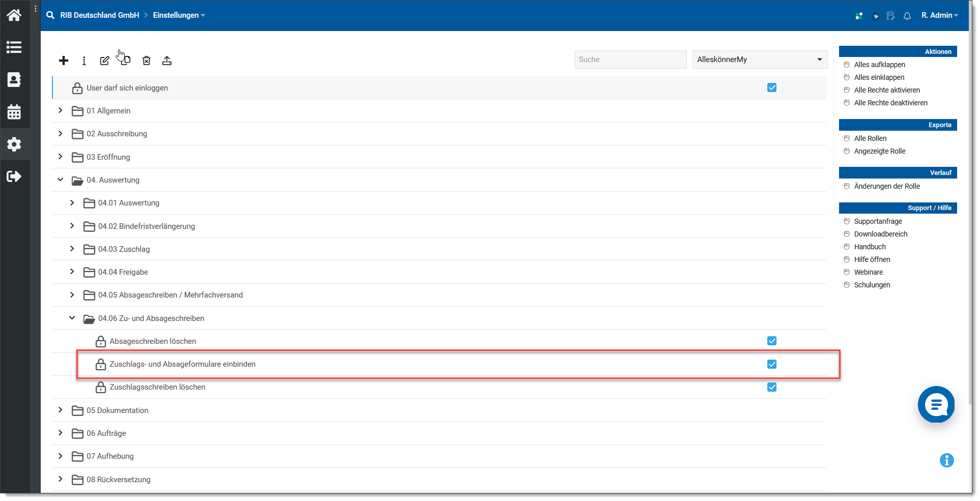Add a new role with the plus icon
980x501 pixels.
pyautogui.click(x=64, y=61)
